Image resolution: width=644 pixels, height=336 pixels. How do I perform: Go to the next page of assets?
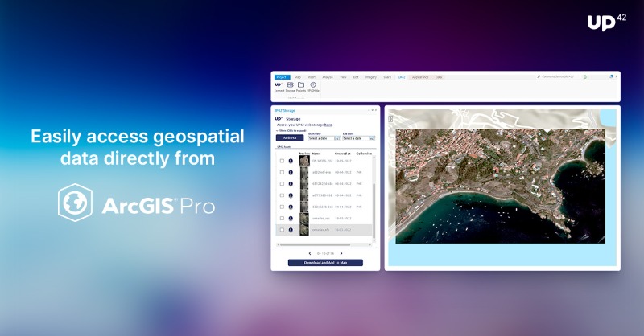point(341,253)
